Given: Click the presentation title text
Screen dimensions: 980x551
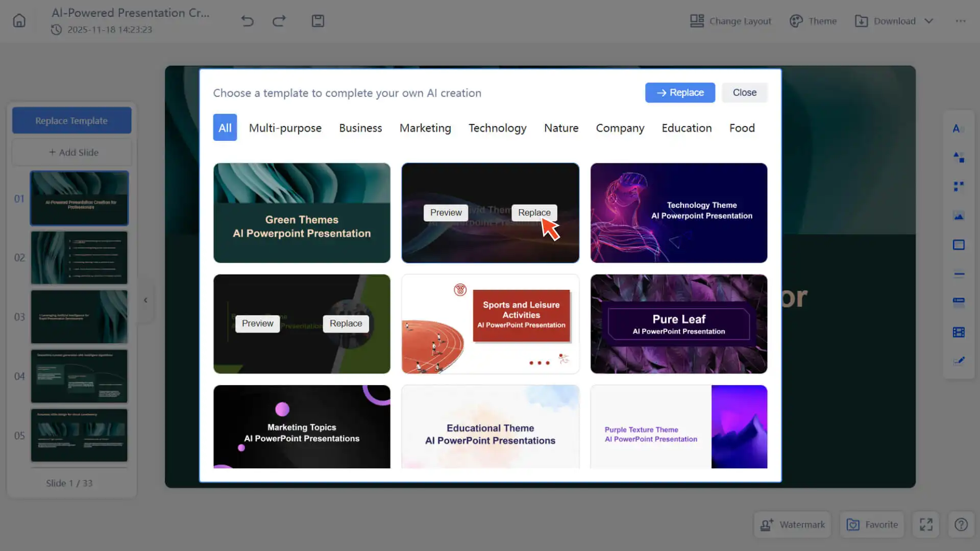Looking at the screenshot, I should coord(131,13).
